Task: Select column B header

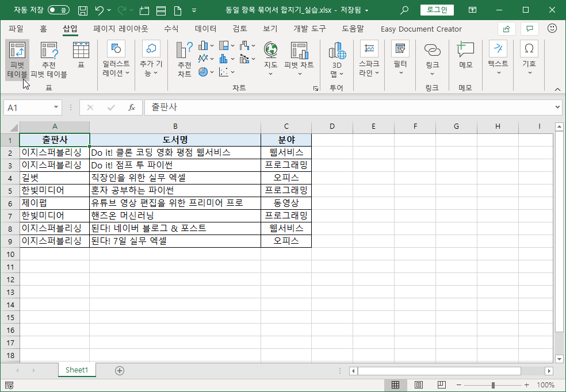Action: [x=175, y=126]
